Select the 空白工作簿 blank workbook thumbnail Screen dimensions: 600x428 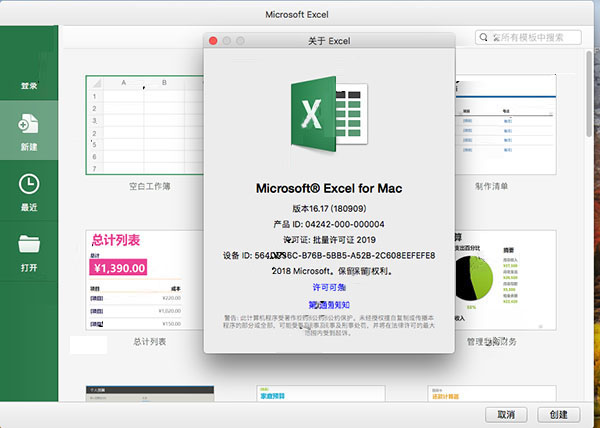145,125
